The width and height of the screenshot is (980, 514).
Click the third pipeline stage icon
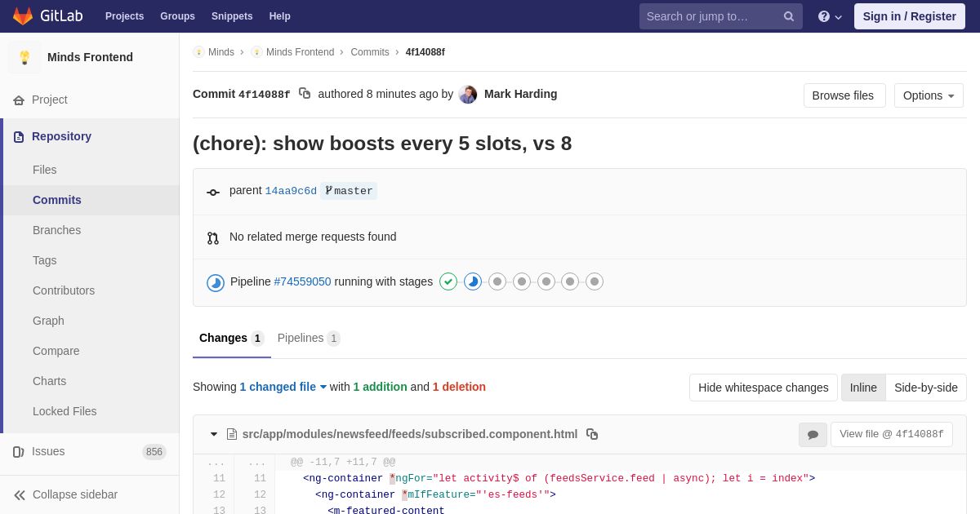pos(497,281)
